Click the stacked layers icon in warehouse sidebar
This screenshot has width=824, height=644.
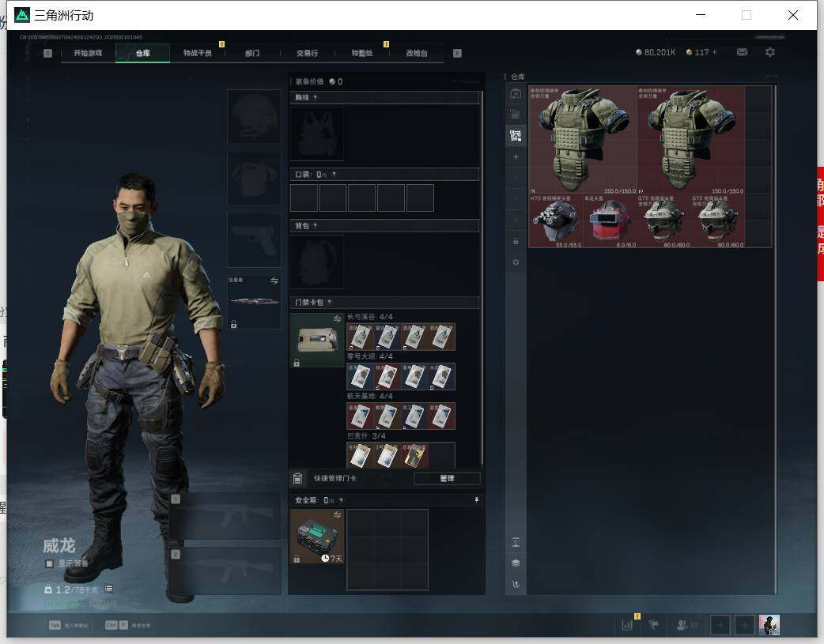[x=516, y=563]
